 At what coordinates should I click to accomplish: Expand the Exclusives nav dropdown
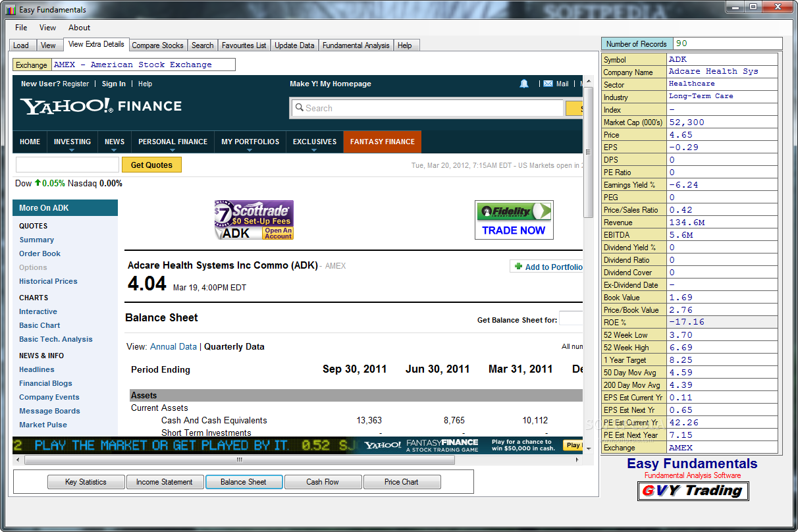pyautogui.click(x=314, y=149)
